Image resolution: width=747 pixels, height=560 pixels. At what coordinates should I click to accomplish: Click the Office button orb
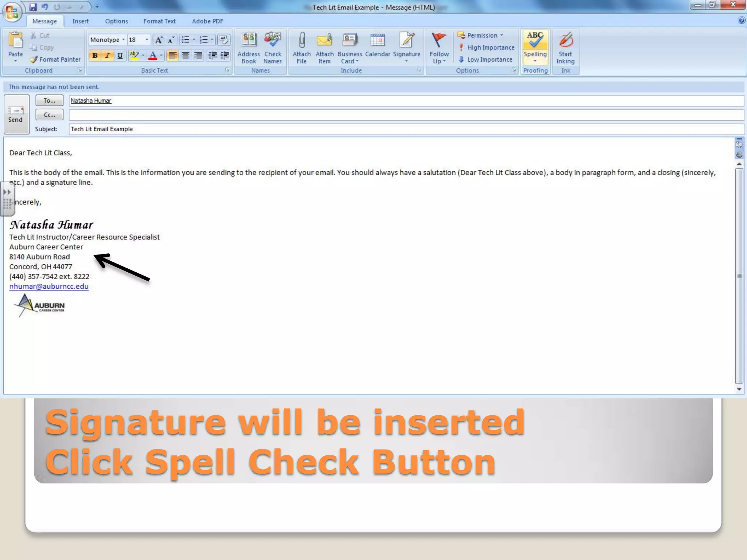(x=12, y=12)
